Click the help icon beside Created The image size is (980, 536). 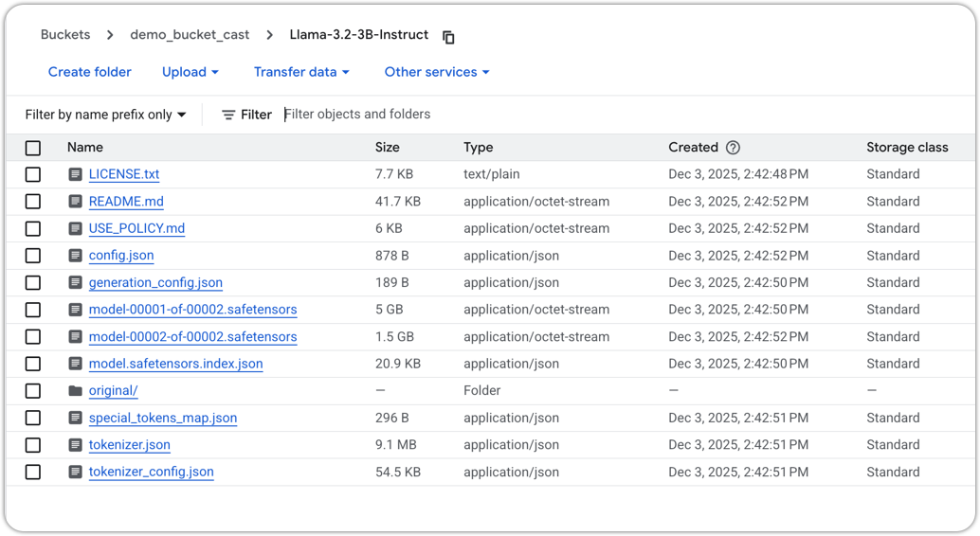coord(733,148)
